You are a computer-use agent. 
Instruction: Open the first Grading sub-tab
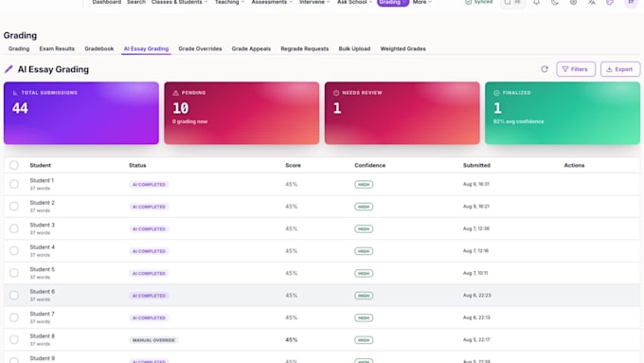tap(19, 48)
